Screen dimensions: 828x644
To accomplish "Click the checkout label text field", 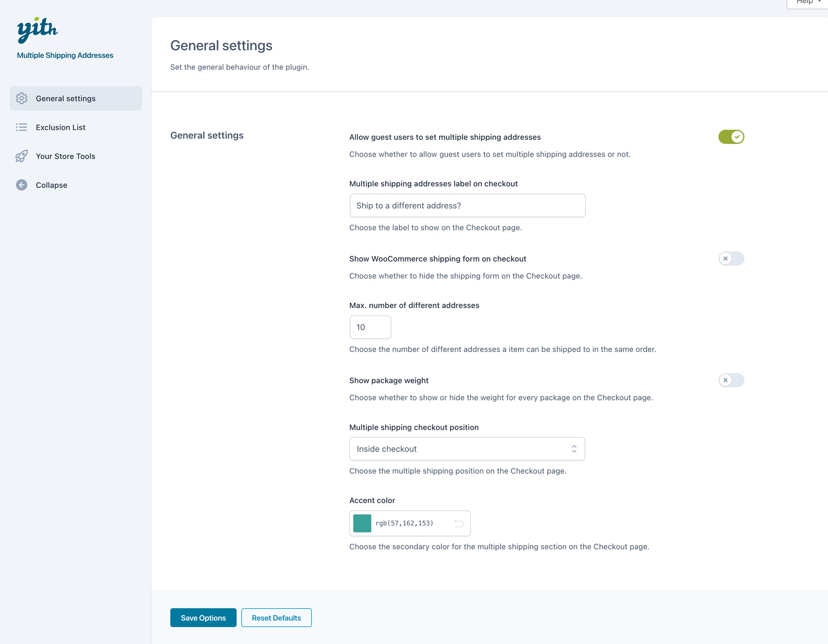I will point(467,205).
